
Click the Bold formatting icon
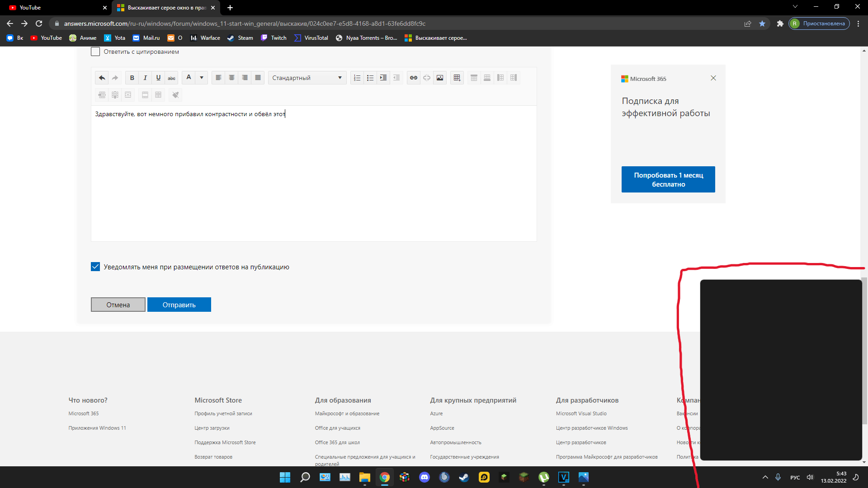pos(132,77)
